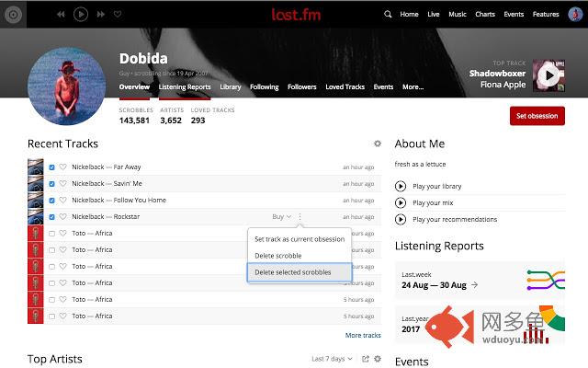Open the 293 loved tracks count
Viewport: 588px width, 368px height.
[x=198, y=121]
